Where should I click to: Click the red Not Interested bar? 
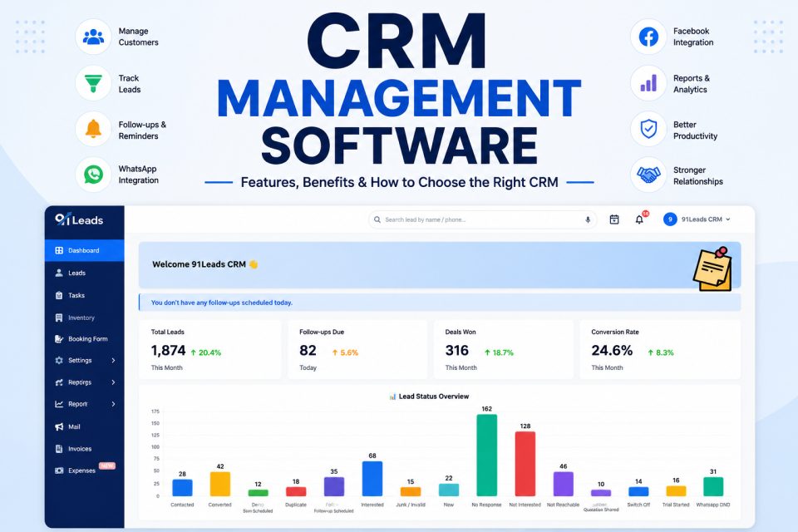[x=525, y=464]
